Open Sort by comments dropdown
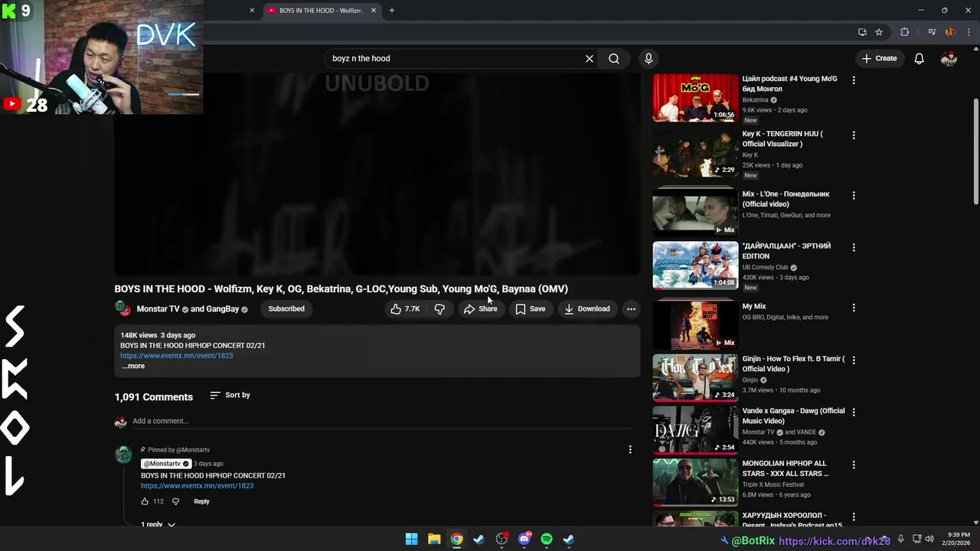 [x=230, y=395]
